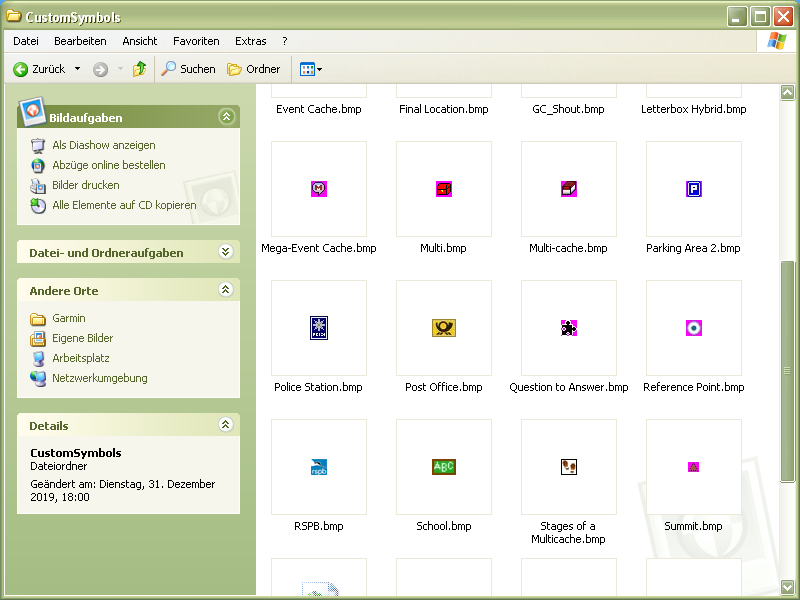The width and height of the screenshot is (800, 600).
Task: Go to Eigene Bilder
Action: click(82, 338)
